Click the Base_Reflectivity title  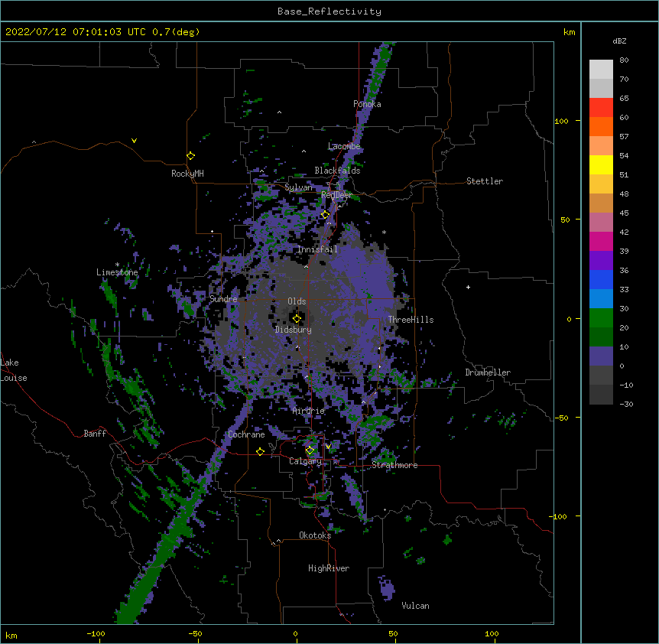click(x=329, y=11)
